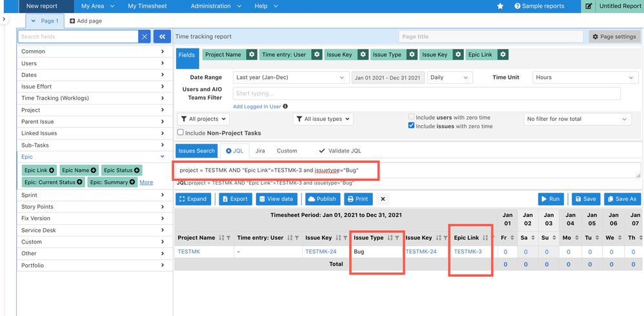Sort the Jan 04 Mo column

point(578,238)
